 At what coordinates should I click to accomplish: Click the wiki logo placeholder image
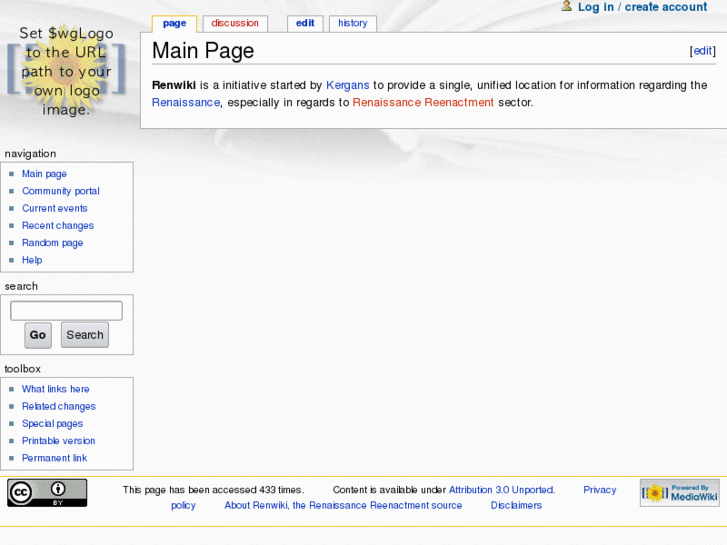coord(66,71)
